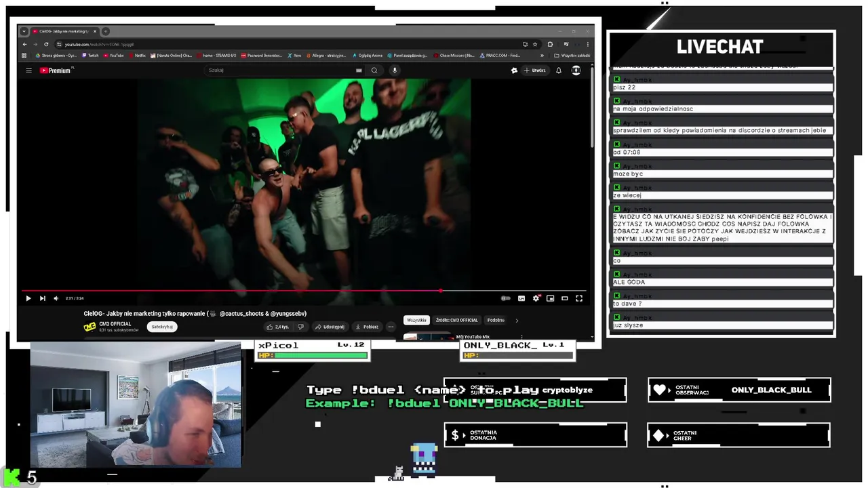Screen dimensions: 868x488
Task: Focus the YouTube Szukaj search field
Action: pyautogui.click(x=279, y=70)
